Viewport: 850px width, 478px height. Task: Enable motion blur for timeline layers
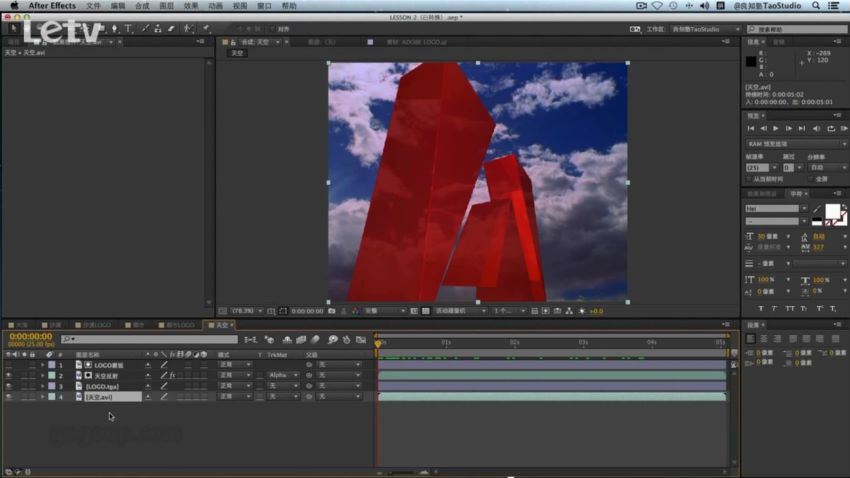pyautogui.click(x=315, y=340)
